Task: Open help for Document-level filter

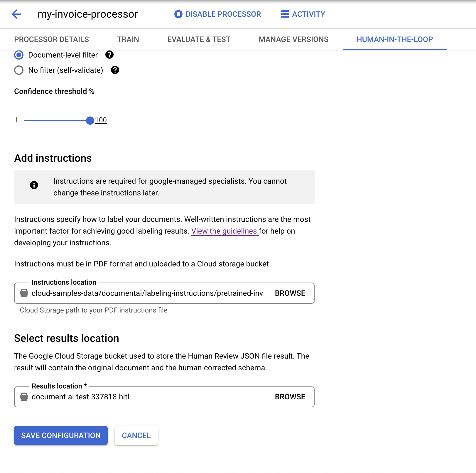Action: [109, 55]
